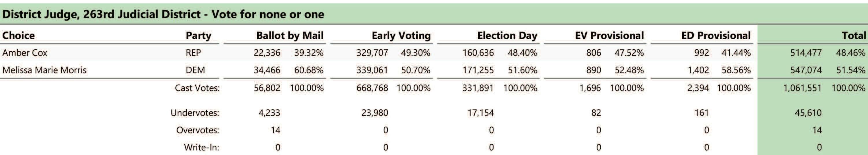Click the Write-In label
This screenshot has width=868, height=155.
click(201, 147)
